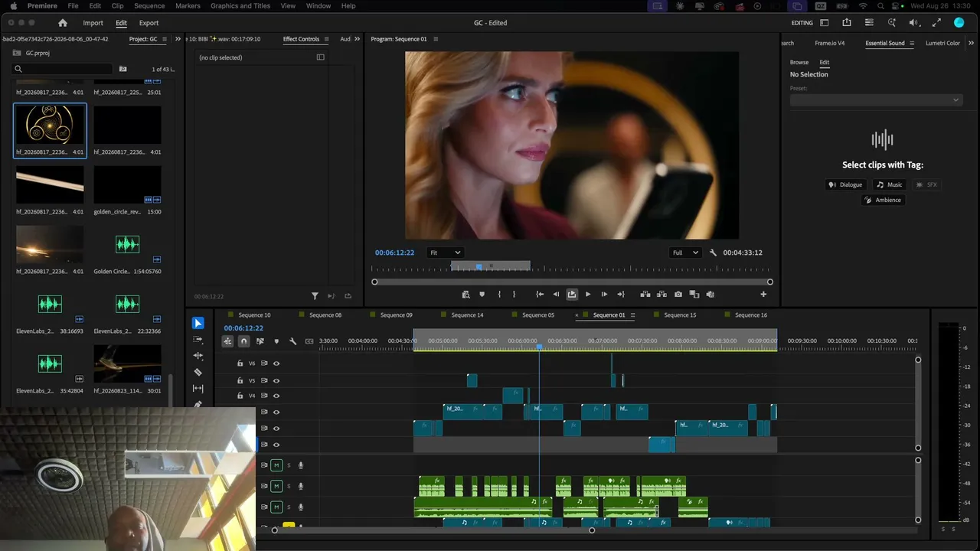Click the timeline horizontal zoom scroll bar
Image resolution: width=980 pixels, height=551 pixels.
point(433,530)
